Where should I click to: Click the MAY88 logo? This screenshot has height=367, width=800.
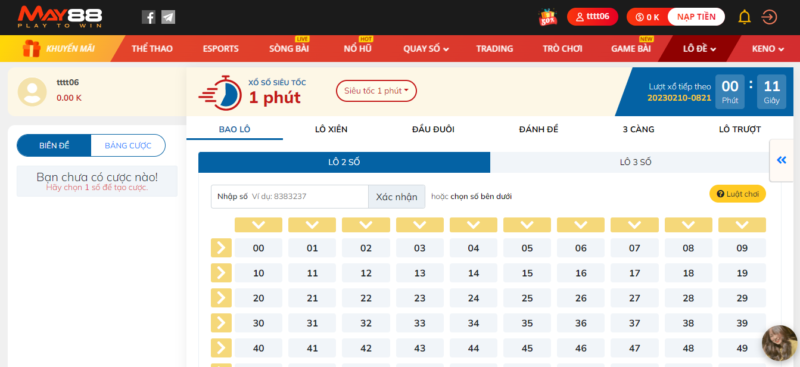(x=60, y=17)
